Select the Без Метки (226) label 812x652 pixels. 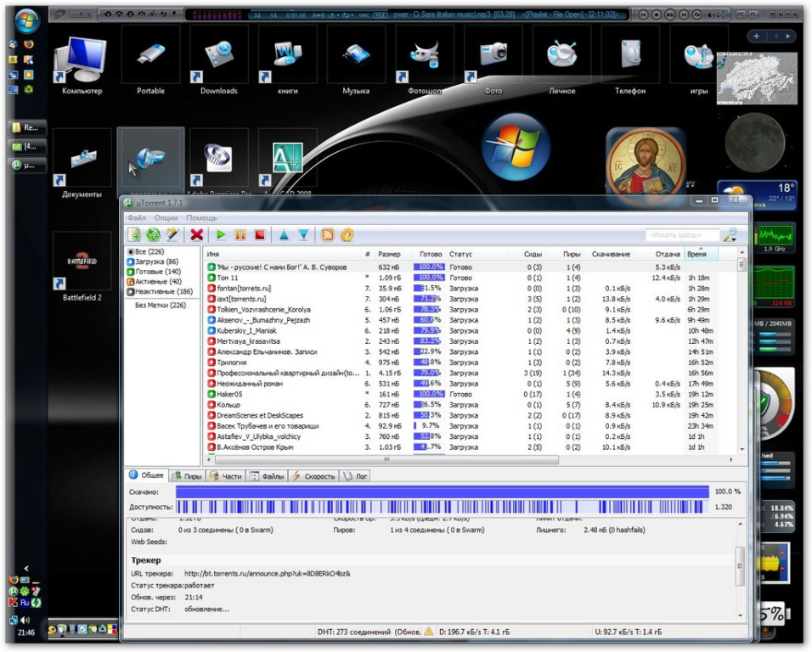160,305
